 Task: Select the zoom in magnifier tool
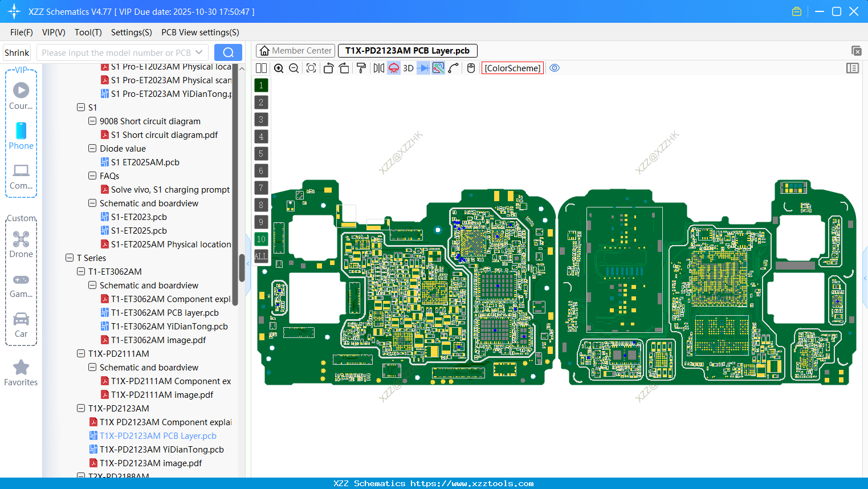pyautogui.click(x=279, y=68)
